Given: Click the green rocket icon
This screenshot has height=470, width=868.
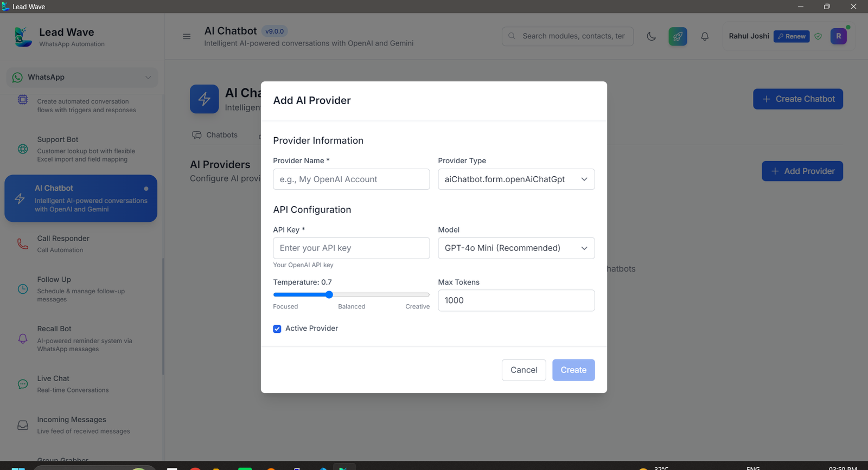Looking at the screenshot, I should (678, 36).
